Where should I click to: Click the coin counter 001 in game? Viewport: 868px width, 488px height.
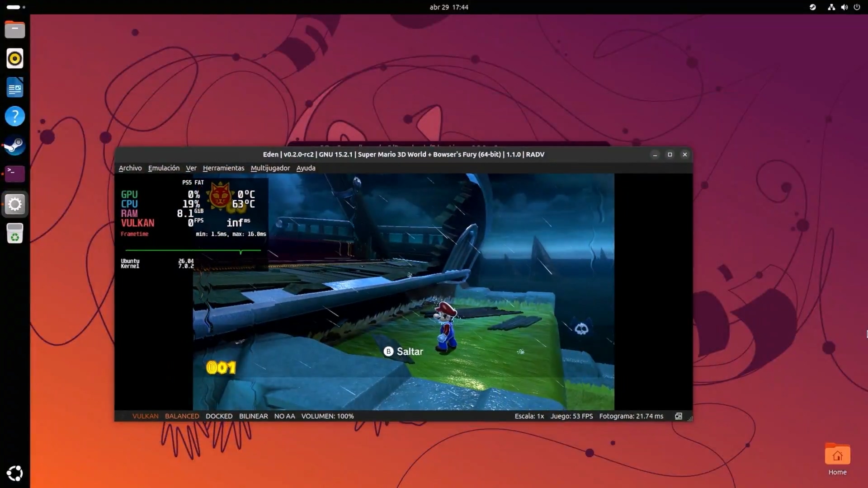tap(221, 368)
